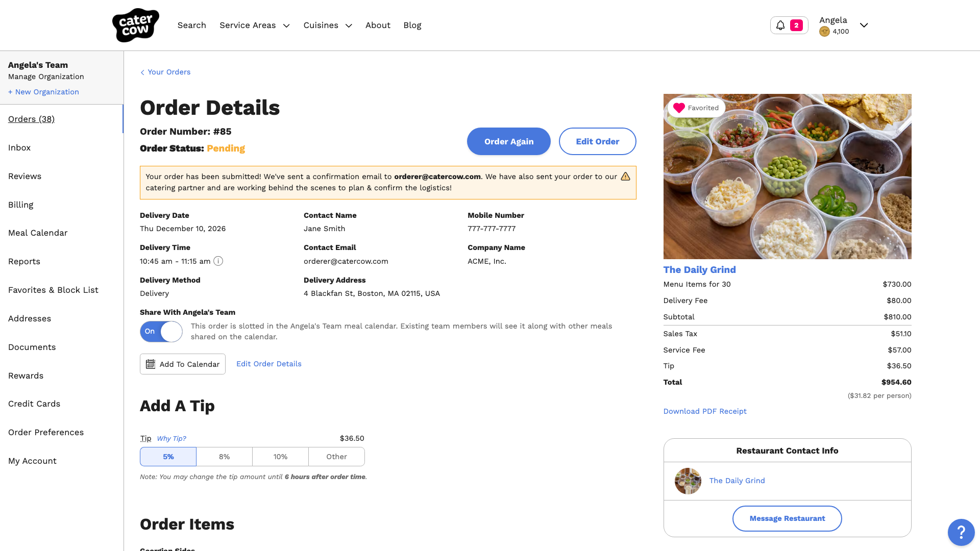
Task: Open the help question mark bubble
Action: [x=961, y=533]
